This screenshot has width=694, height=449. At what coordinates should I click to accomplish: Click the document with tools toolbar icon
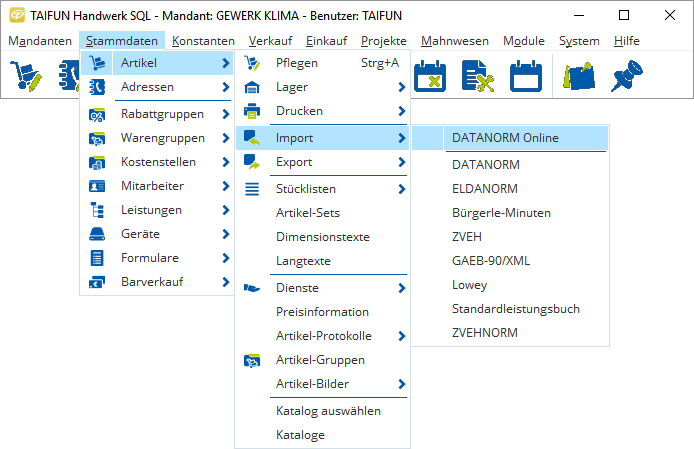[478, 76]
